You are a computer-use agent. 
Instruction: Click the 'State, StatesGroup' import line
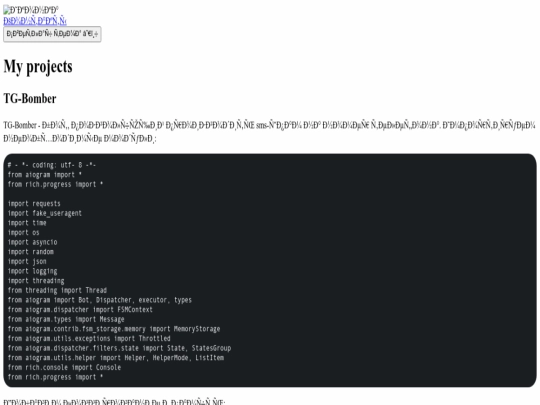[x=119, y=348]
